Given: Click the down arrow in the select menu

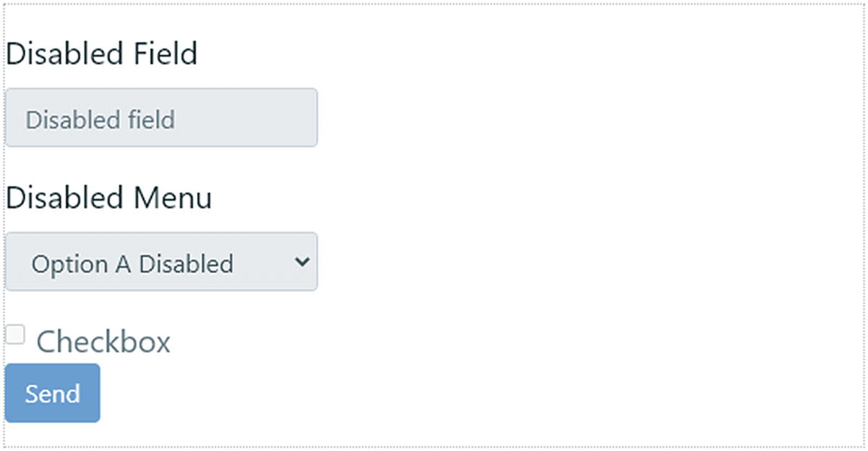Looking at the screenshot, I should pos(302,262).
